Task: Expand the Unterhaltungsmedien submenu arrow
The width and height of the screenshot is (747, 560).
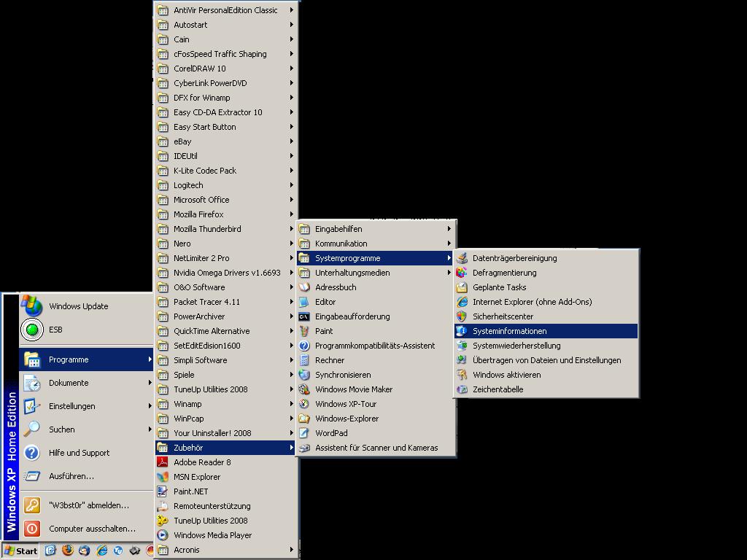Action: [x=449, y=273]
